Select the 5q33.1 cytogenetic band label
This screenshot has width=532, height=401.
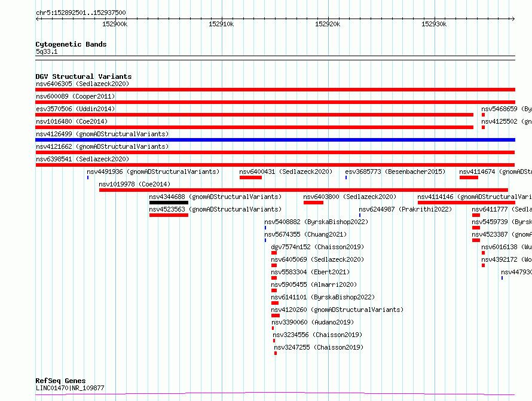tap(47, 51)
